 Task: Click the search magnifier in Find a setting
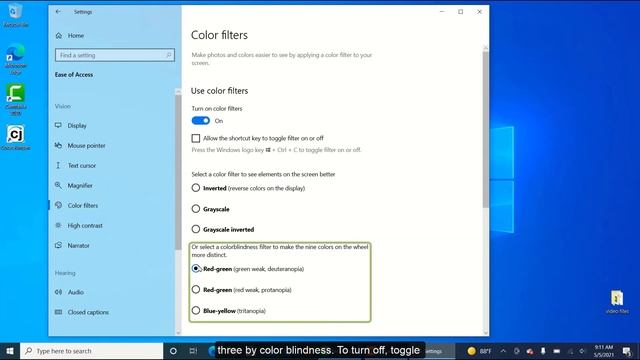click(x=169, y=55)
